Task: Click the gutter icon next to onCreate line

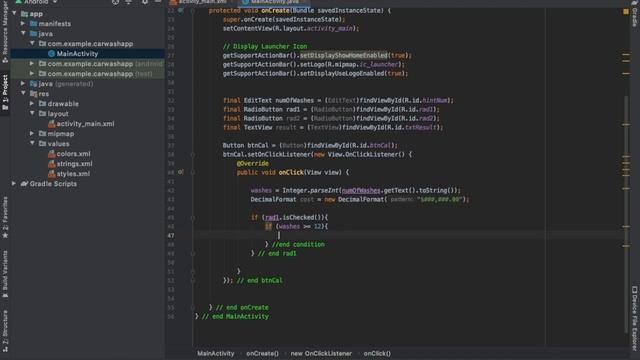Action: click(x=180, y=10)
